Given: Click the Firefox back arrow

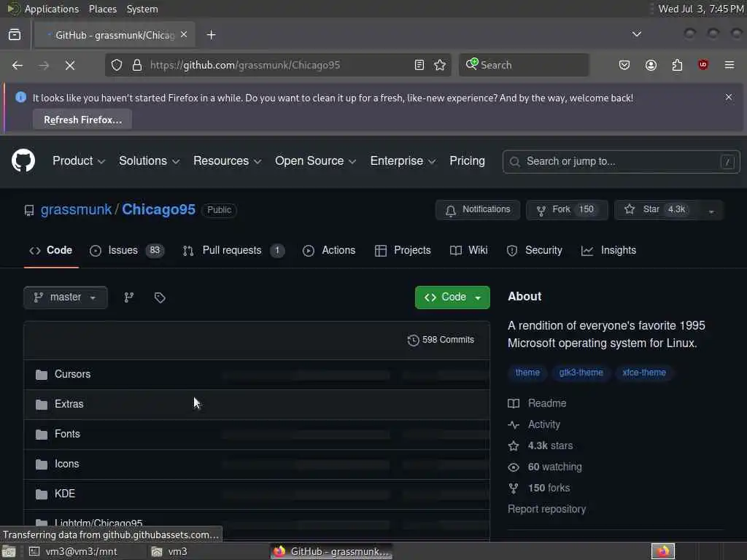Looking at the screenshot, I should pos(18,65).
